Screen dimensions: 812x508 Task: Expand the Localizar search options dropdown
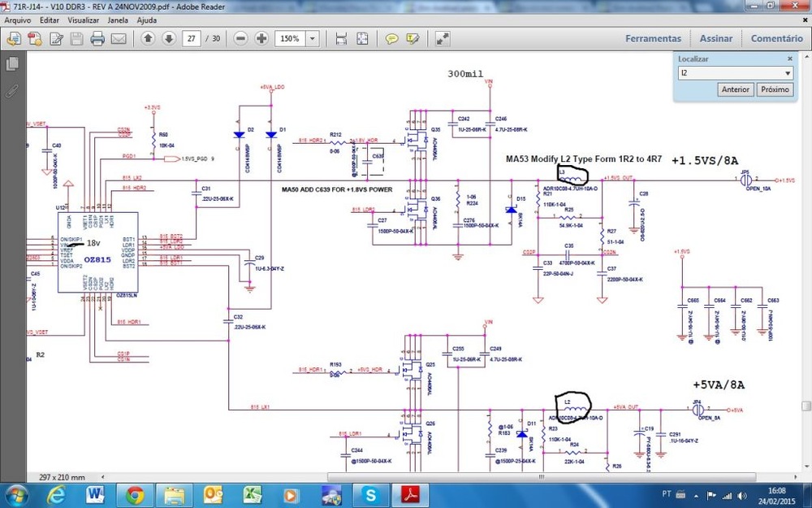(788, 73)
